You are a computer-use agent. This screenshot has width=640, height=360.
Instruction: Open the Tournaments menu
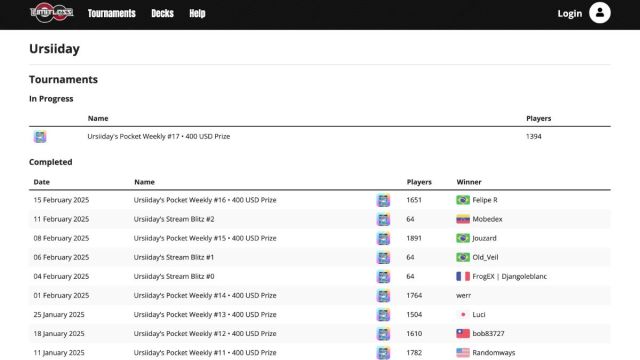[x=111, y=13]
